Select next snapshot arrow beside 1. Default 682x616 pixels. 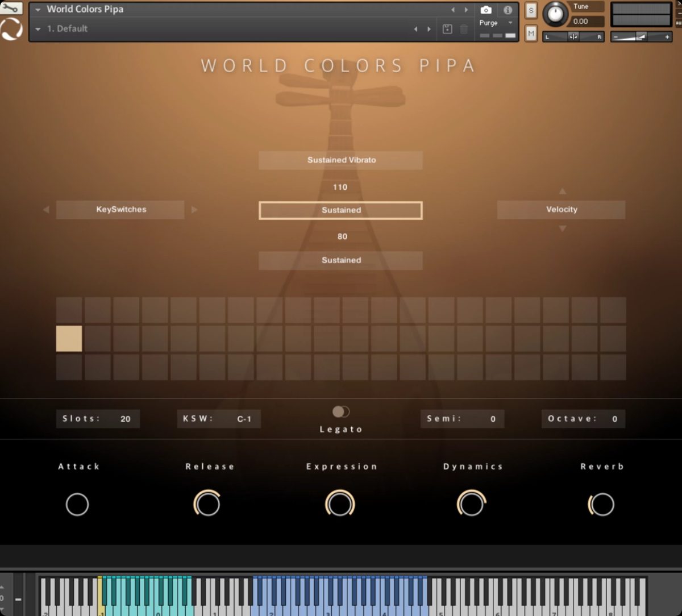tap(429, 29)
